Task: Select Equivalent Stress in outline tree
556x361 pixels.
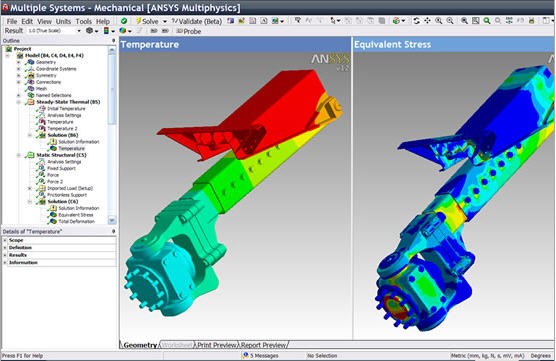Action: point(76,215)
